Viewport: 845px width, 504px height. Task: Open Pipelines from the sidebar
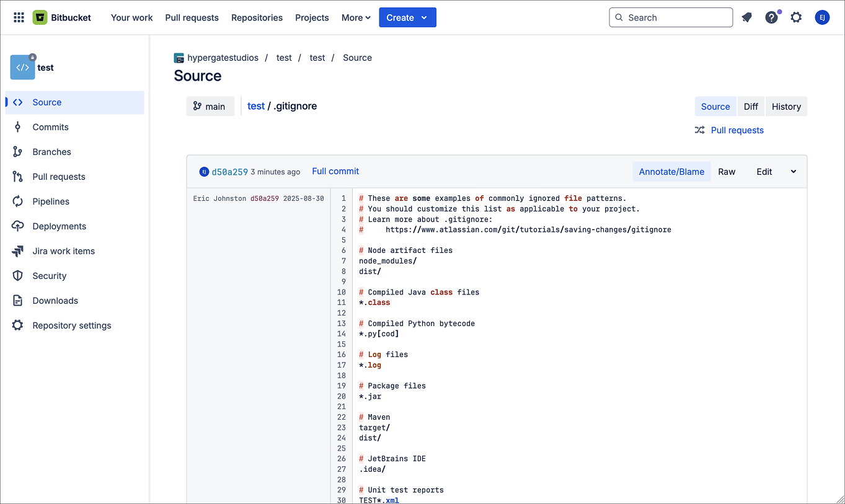(x=51, y=201)
